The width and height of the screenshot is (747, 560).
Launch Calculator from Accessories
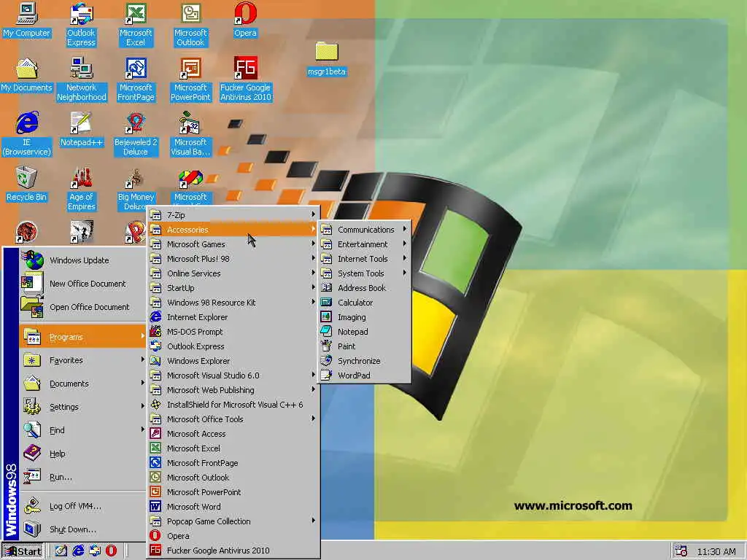365,303
